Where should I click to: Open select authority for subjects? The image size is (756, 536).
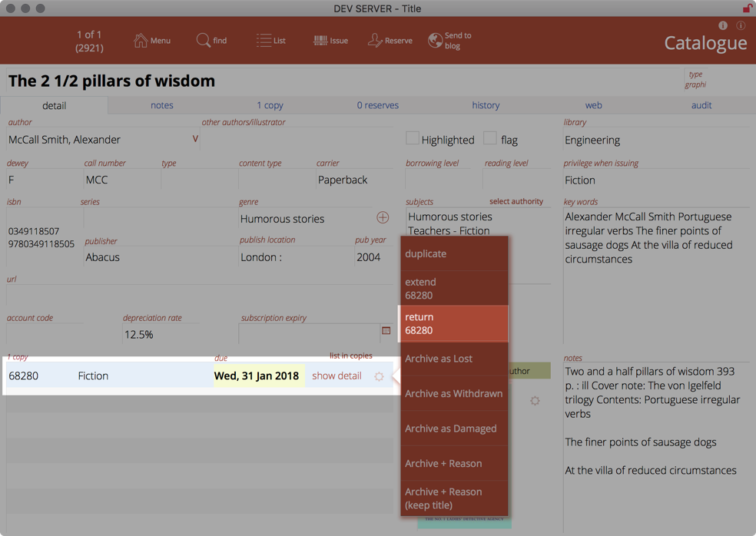pos(516,201)
